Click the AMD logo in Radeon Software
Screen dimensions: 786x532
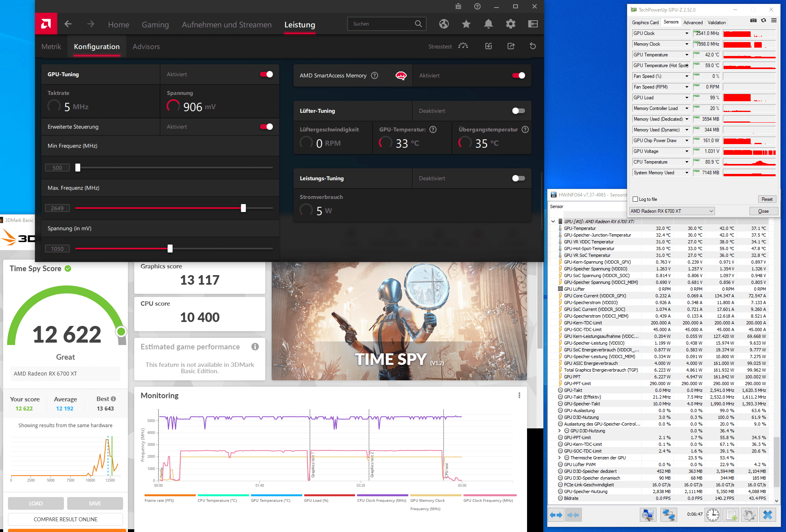pyautogui.click(x=46, y=24)
